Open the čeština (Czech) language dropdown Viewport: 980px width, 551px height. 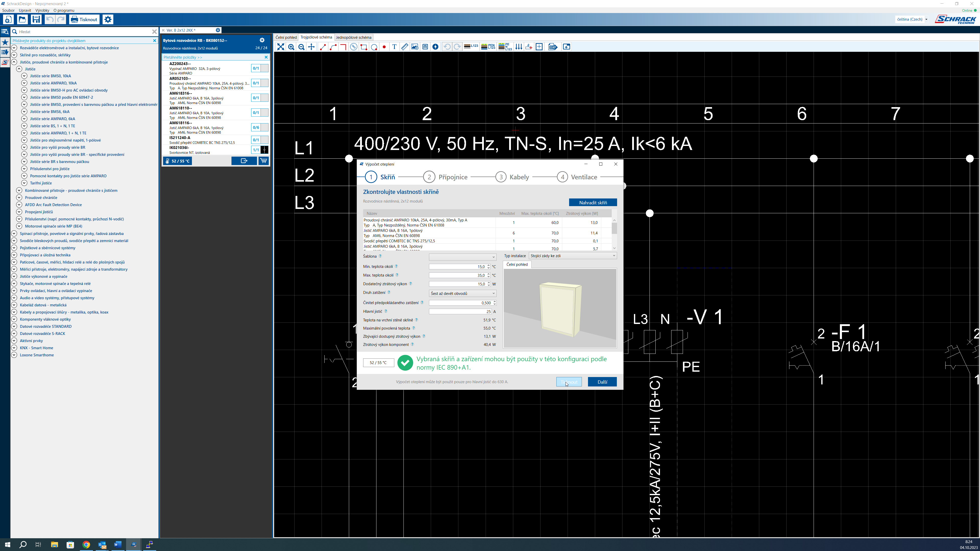click(912, 19)
